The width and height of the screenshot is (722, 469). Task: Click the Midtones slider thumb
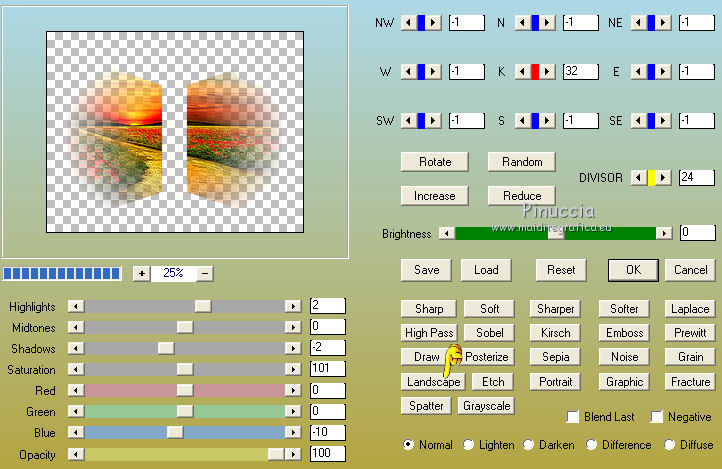[x=185, y=327]
